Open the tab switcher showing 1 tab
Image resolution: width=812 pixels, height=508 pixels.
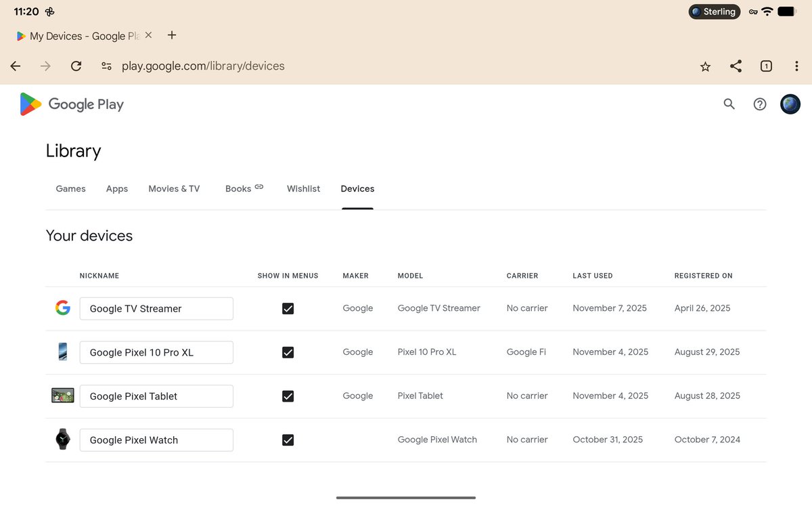[766, 66]
